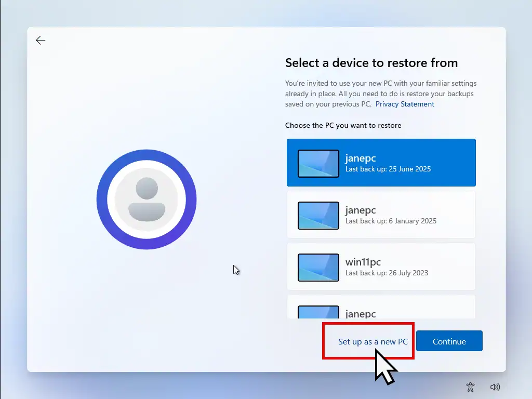
Task: Open the Accessibility options icon
Action: coord(470,387)
